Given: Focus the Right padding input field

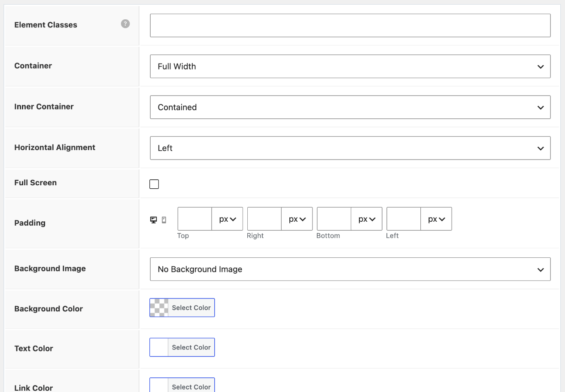Looking at the screenshot, I should 264,219.
